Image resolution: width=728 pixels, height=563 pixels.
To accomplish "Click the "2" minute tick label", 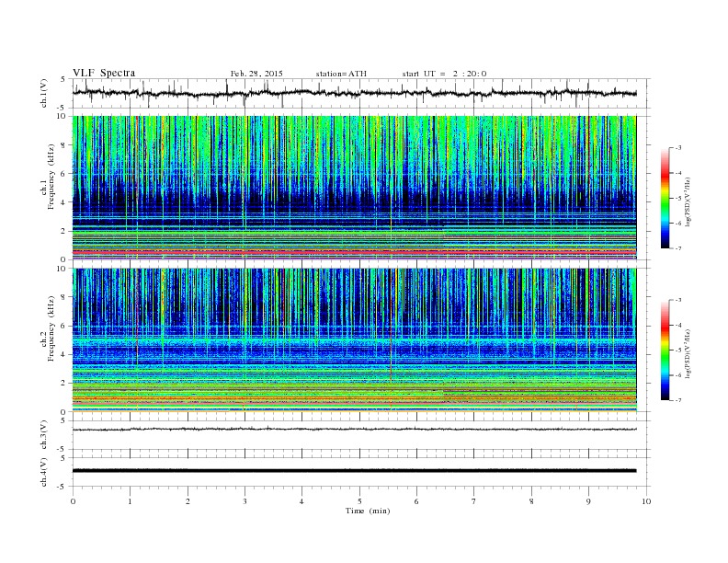I will coord(188,501).
